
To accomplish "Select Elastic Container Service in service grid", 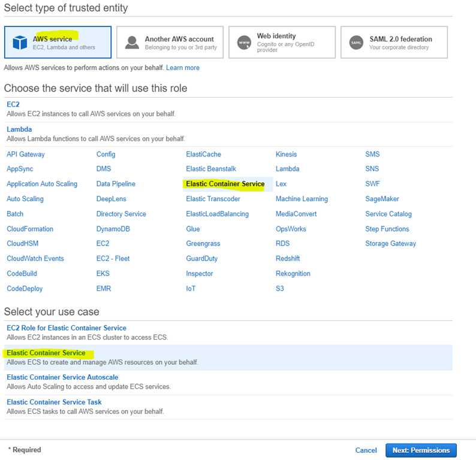I will (x=225, y=184).
